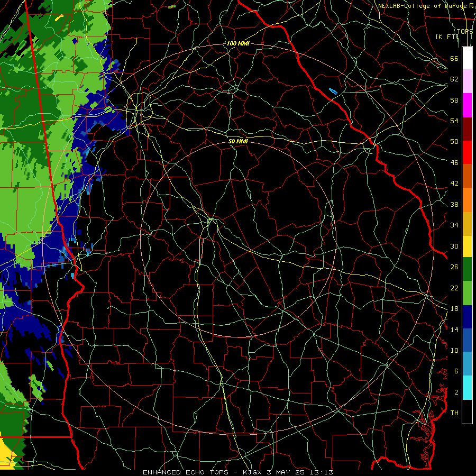
Task: Click the "3 MAY 25" date in the caption
Action: (x=287, y=472)
